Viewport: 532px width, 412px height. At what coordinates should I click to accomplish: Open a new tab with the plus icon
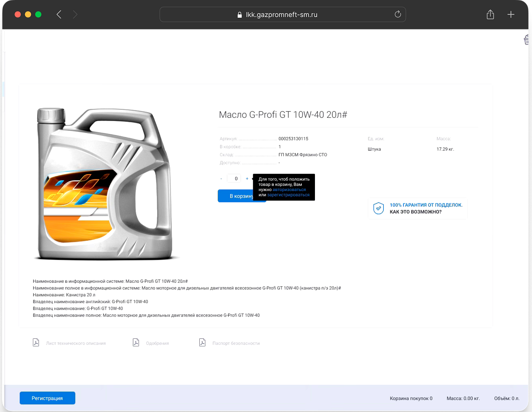[x=511, y=15]
